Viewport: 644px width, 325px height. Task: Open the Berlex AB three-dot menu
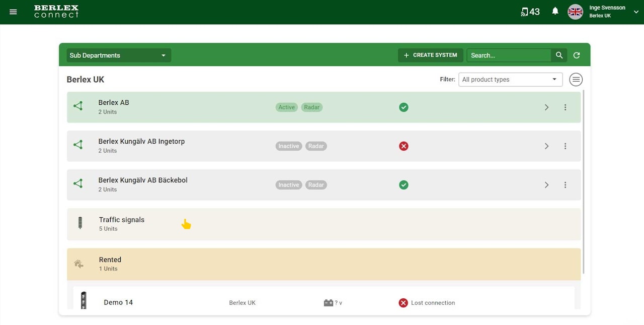coord(565,107)
